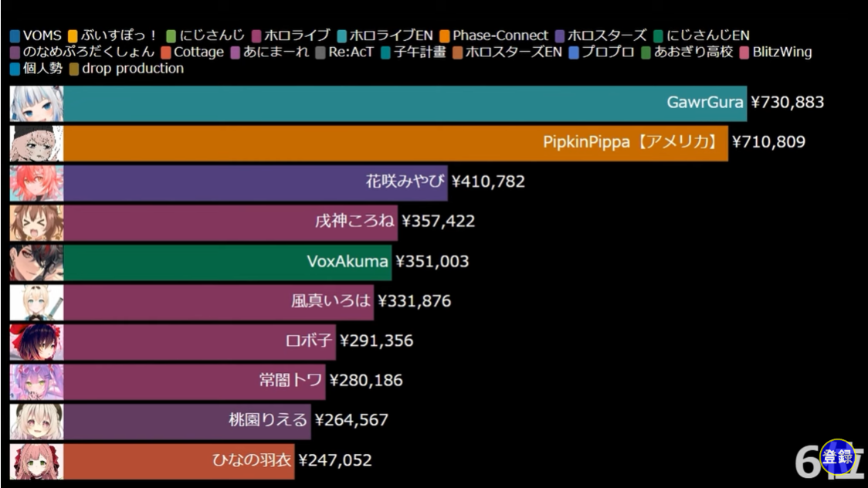The width and height of the screenshot is (868, 488).
Task: Click the ¥351,003 value
Action: click(432, 261)
